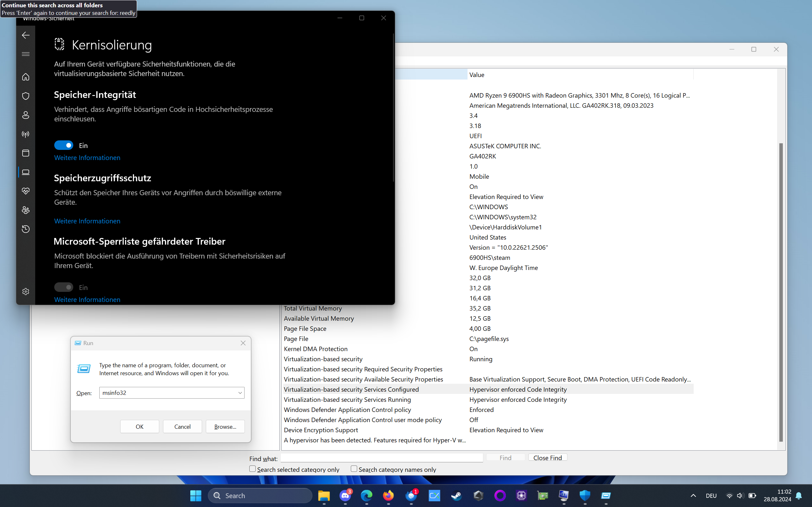Screen dimensions: 812x507
Task: Click Weitere Informationen under Speicherzugriffsschutz
Action: pyautogui.click(x=87, y=221)
